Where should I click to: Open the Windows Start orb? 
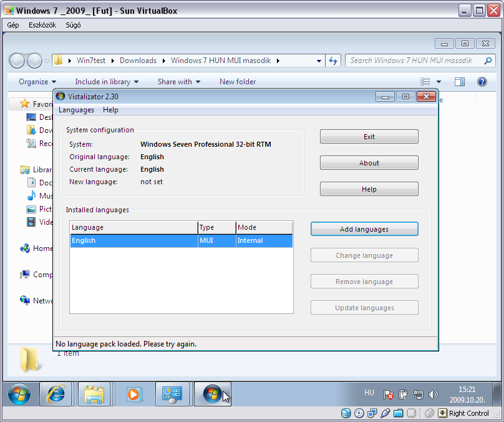[x=19, y=394]
